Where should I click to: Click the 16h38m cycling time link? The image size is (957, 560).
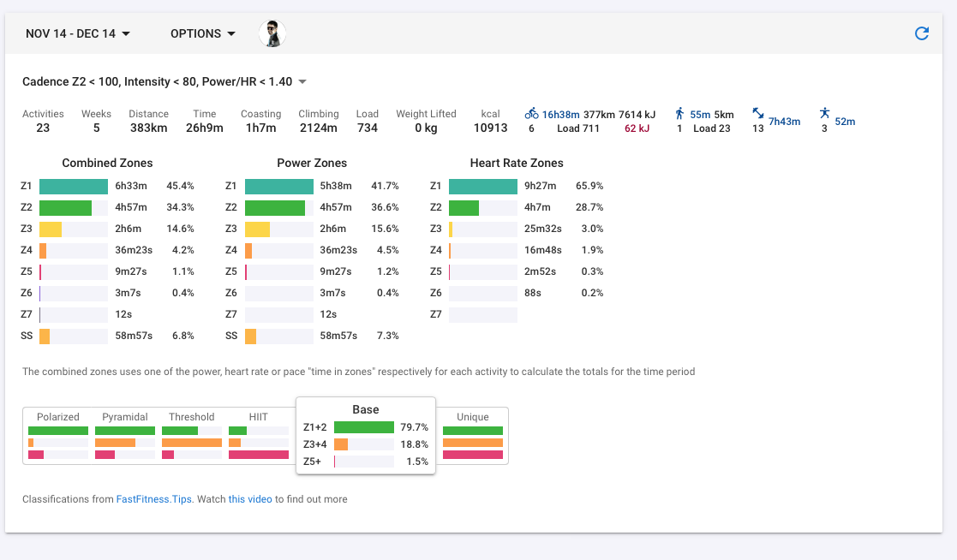point(561,115)
